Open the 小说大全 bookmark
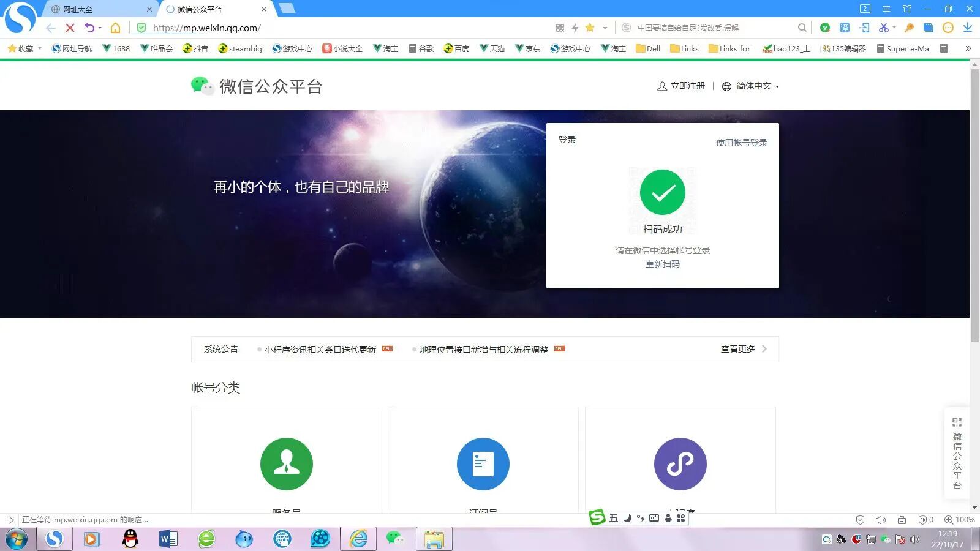Image resolution: width=980 pixels, height=551 pixels. (x=343, y=48)
